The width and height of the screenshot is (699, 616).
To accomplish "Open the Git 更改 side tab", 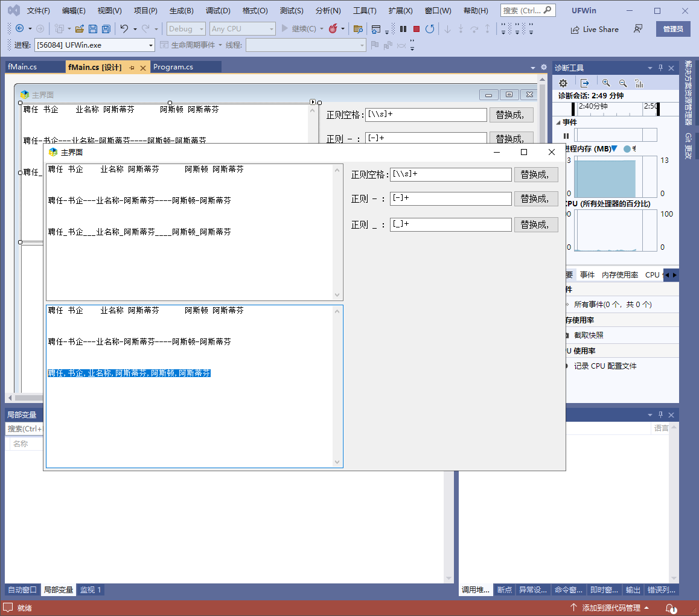I will coord(689,146).
